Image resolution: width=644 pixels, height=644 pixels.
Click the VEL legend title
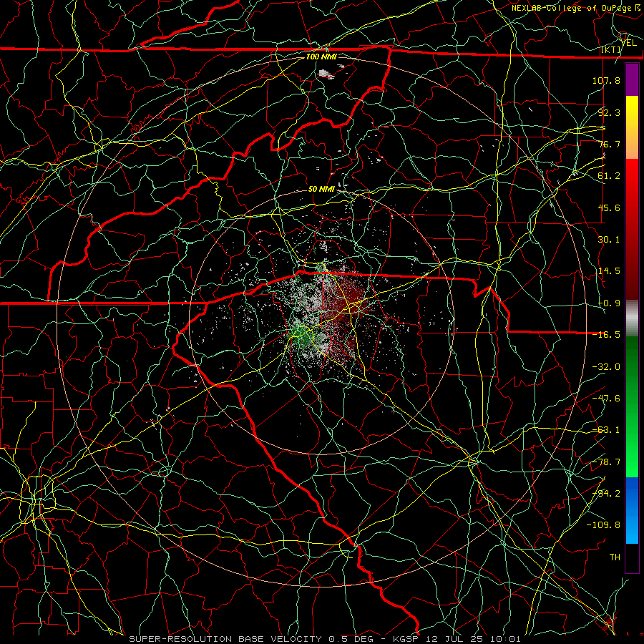point(628,42)
